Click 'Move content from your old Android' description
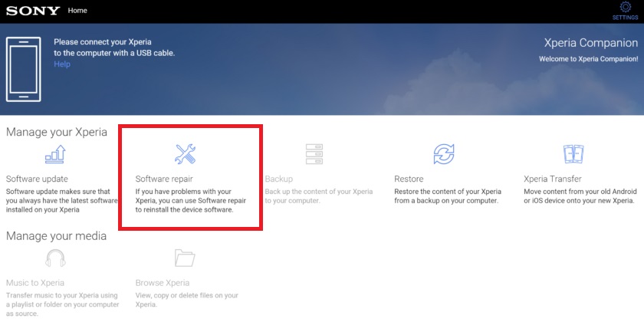The height and width of the screenshot is (322, 644). point(580,196)
